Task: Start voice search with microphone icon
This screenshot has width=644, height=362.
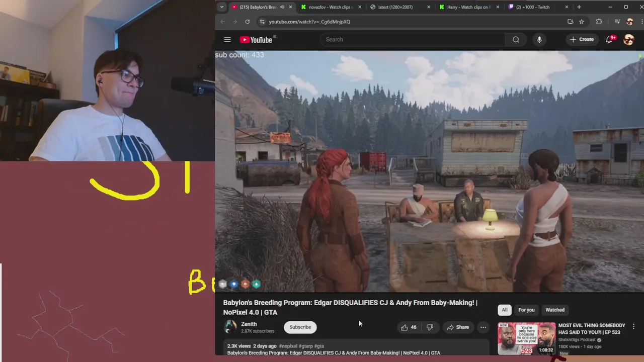Action: [x=539, y=39]
